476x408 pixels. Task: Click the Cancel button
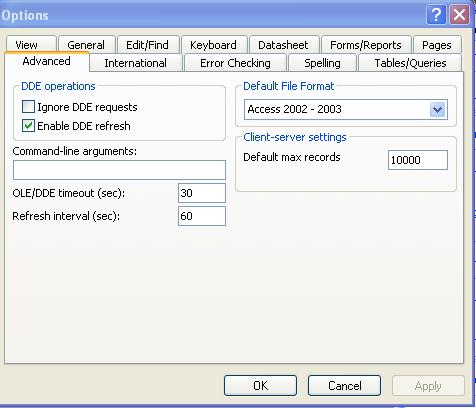coord(344,386)
